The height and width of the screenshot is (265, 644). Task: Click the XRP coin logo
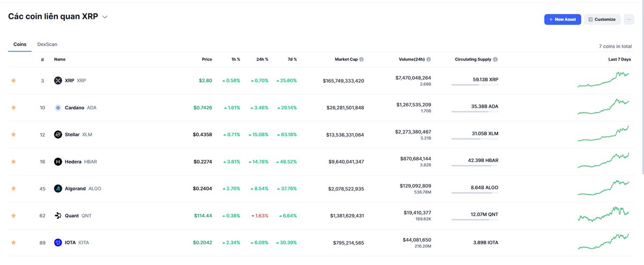click(58, 80)
